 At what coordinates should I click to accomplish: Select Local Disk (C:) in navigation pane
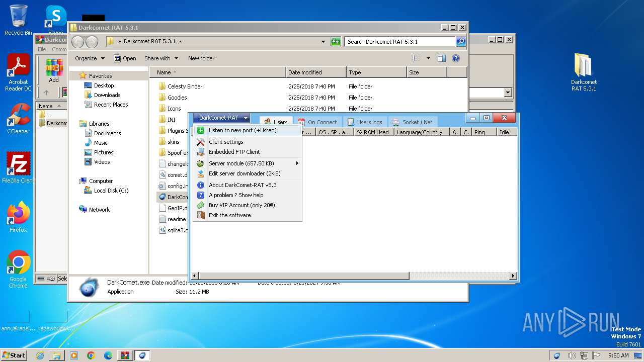pos(111,191)
